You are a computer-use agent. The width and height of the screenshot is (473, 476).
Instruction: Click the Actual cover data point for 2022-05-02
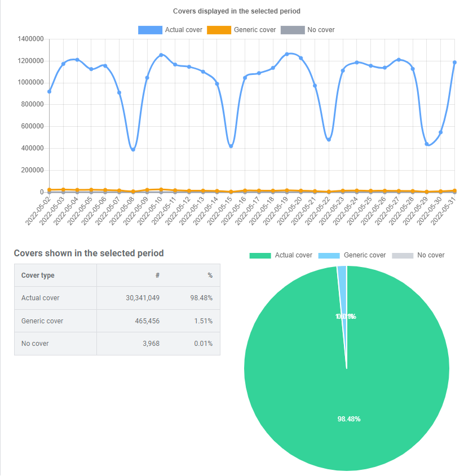[x=49, y=91]
